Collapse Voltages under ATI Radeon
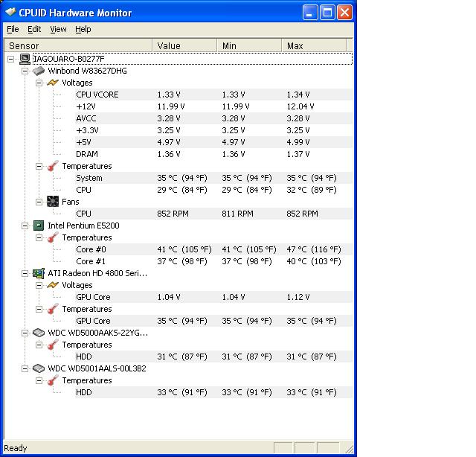Screen dimensions: 476x457 pos(39,285)
